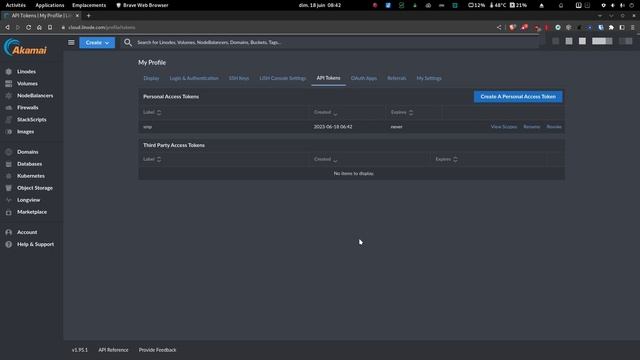
Task: Click Create A Personal Access Token
Action: pyautogui.click(x=518, y=97)
